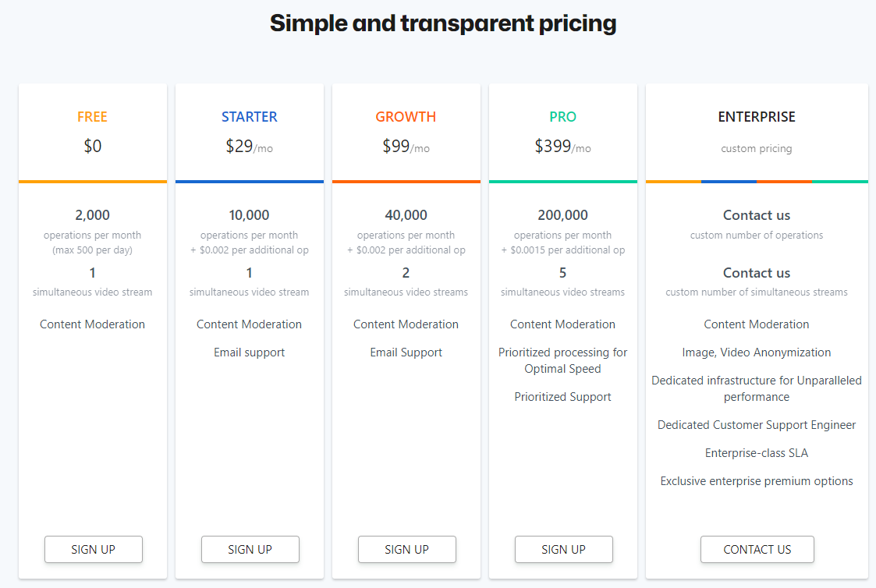Click the ENTERPRISE plan heading
The image size is (876, 588).
pos(757,117)
